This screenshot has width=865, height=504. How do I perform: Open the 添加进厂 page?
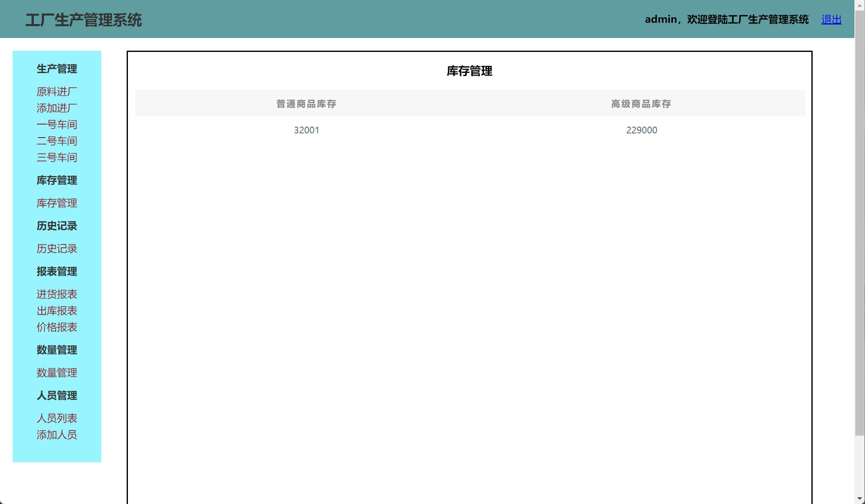(57, 108)
